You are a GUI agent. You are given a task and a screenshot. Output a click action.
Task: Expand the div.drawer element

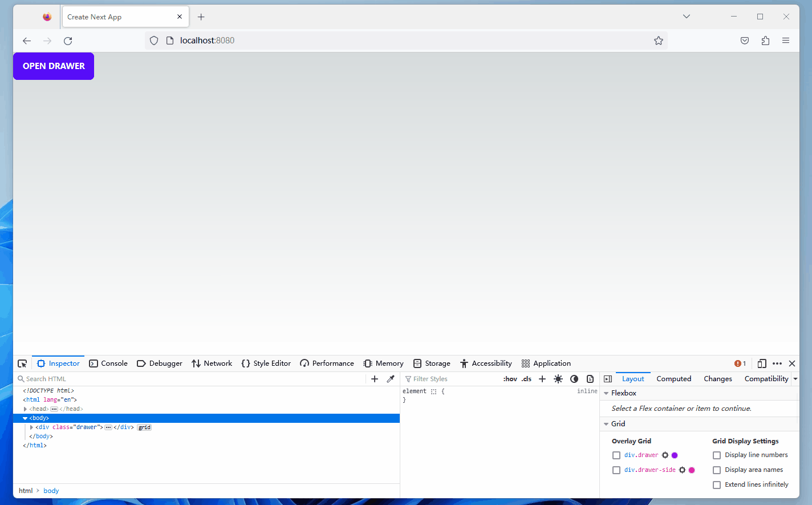coord(31,426)
